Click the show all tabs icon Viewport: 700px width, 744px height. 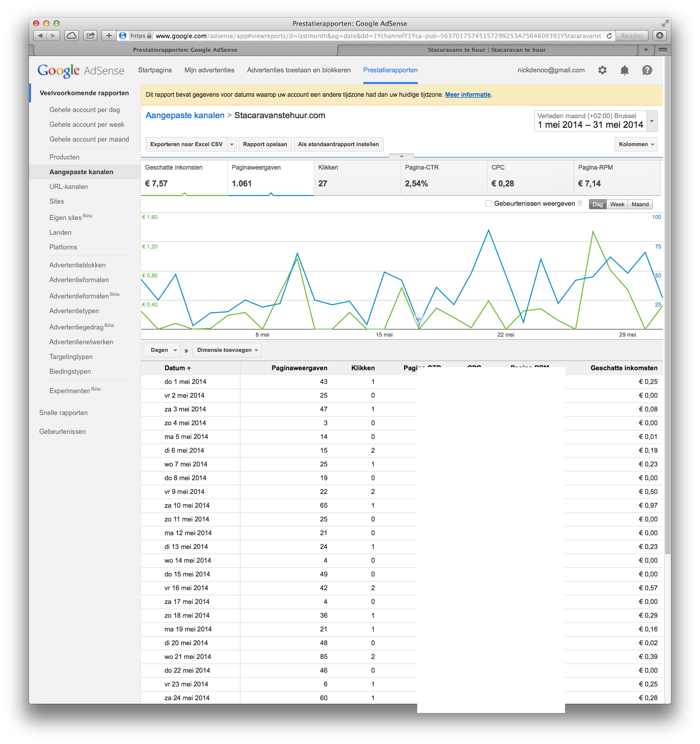pos(662,50)
